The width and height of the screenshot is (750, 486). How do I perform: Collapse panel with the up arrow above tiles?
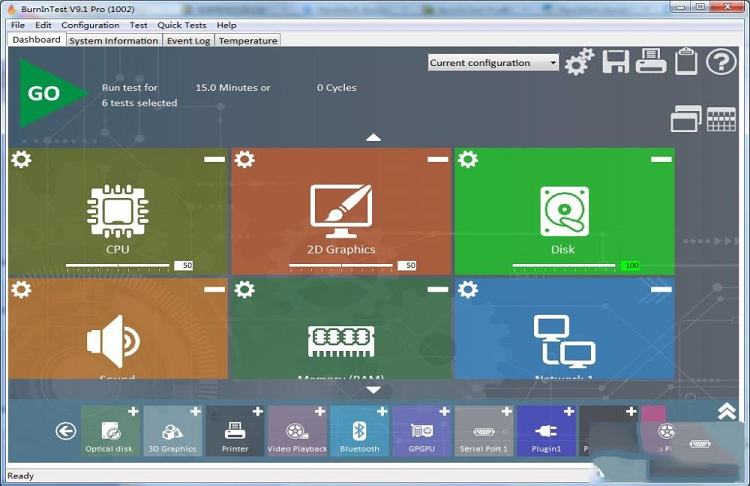[x=373, y=137]
